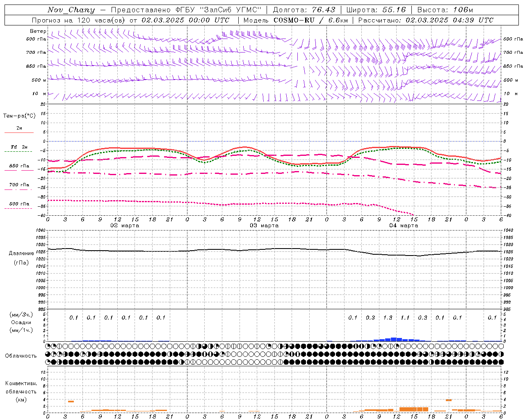Click the (мм/3ч.) units label
Image resolution: width=525 pixels, height=420 pixels.
pyautogui.click(x=21, y=315)
